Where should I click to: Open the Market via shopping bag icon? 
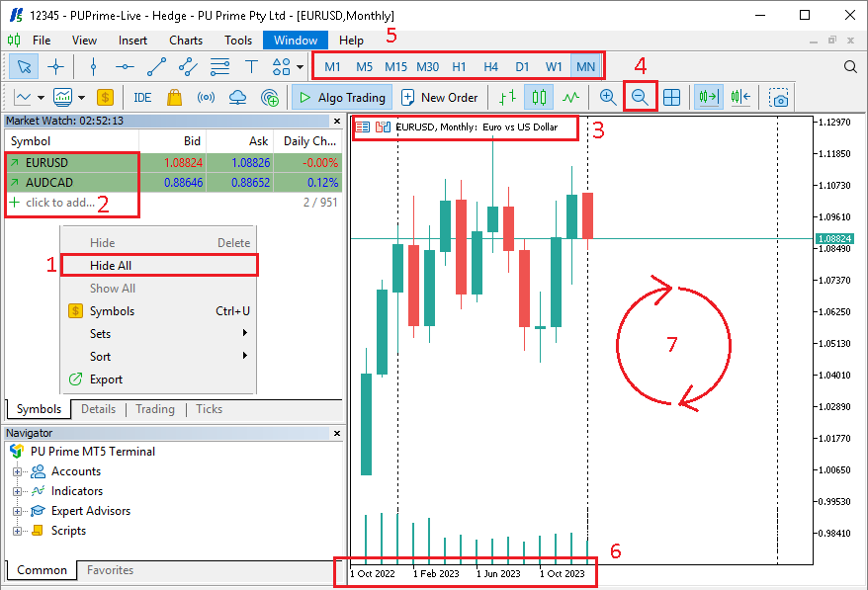coord(173,97)
